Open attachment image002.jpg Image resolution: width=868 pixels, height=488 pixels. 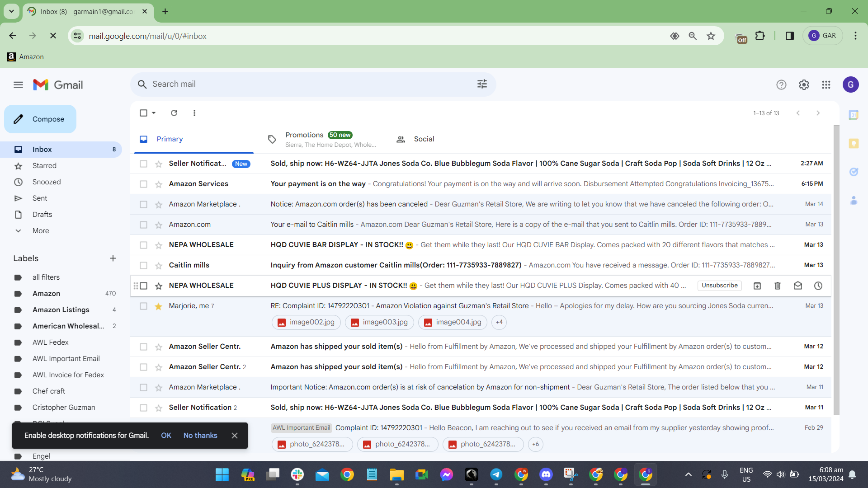click(x=306, y=322)
